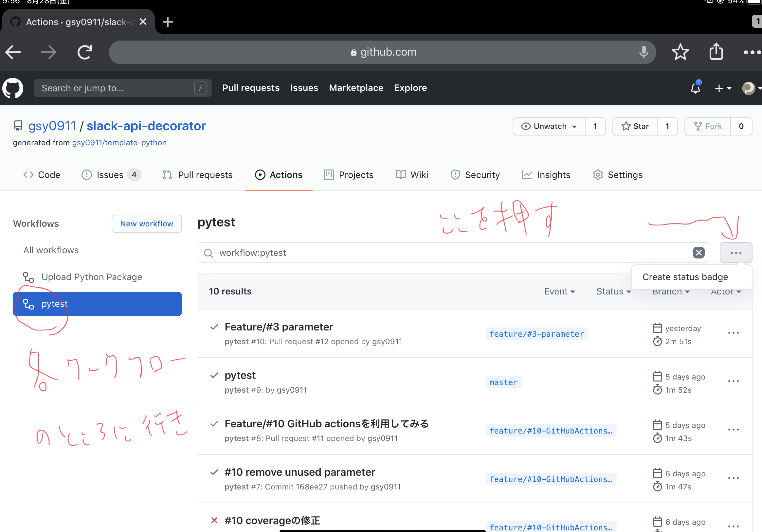Tap the microphone icon in the address bar
762x532 pixels.
[643, 52]
